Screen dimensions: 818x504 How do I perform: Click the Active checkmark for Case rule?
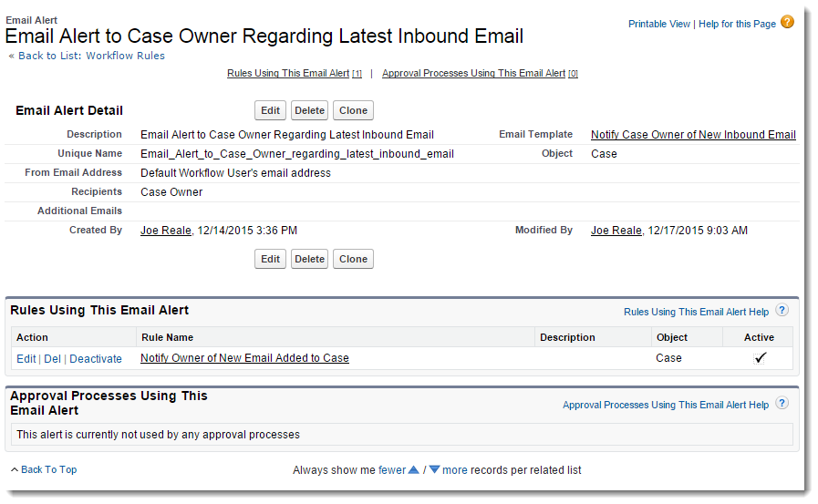(x=760, y=358)
